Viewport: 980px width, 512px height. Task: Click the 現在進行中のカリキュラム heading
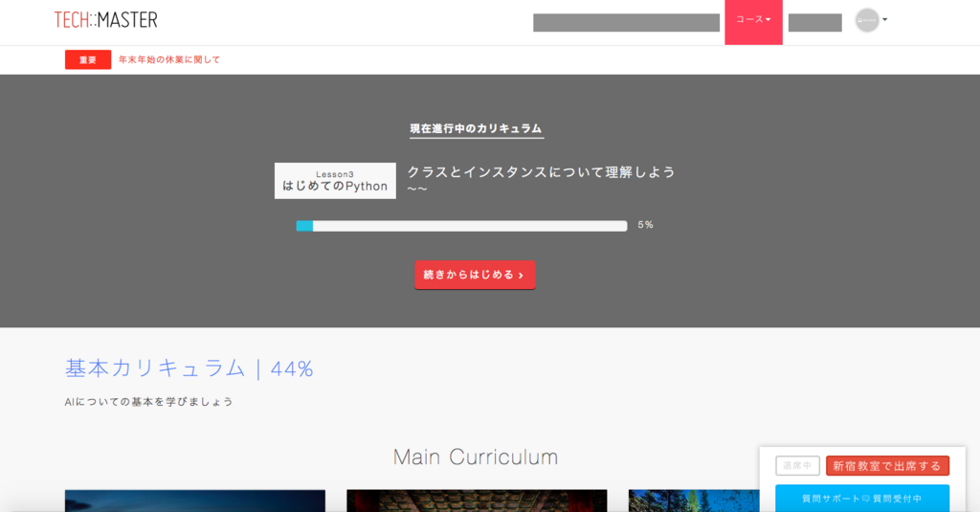477,129
